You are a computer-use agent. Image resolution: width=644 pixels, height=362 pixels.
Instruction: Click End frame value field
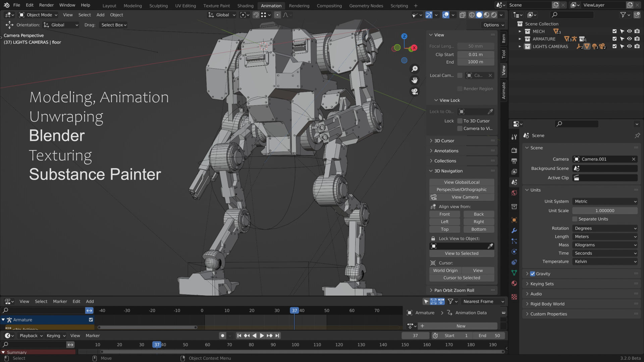[x=489, y=336]
